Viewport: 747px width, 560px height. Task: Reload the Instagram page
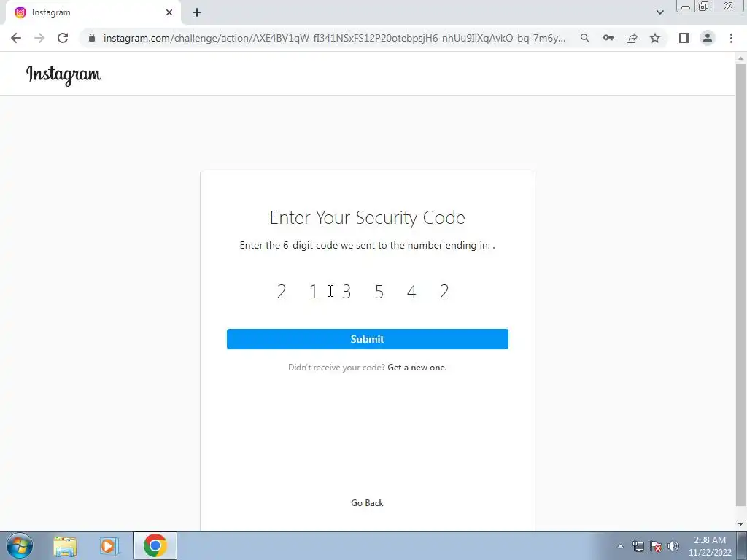click(x=63, y=38)
